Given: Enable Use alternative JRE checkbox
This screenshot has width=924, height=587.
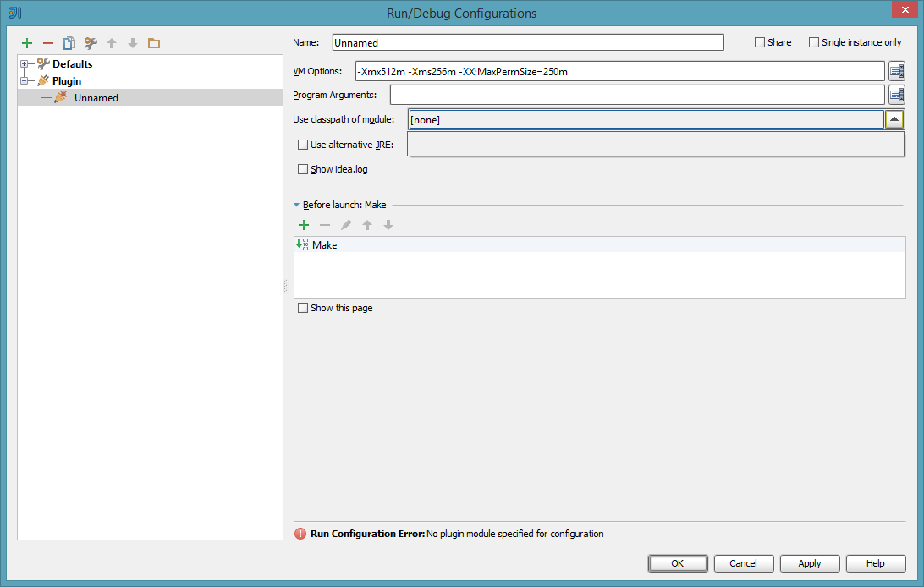Looking at the screenshot, I should click(303, 145).
